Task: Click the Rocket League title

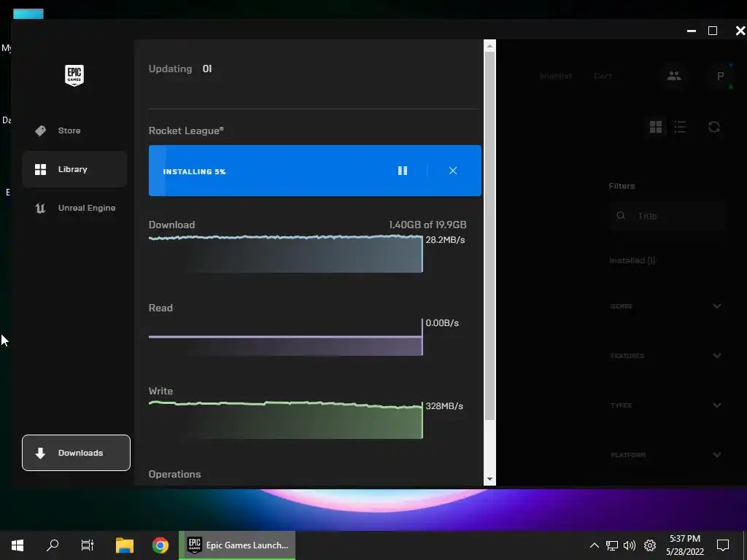Action: 186,131
